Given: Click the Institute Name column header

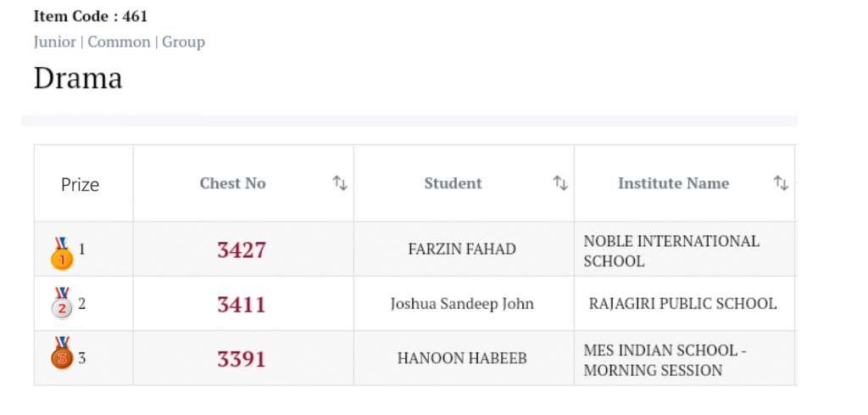Looking at the screenshot, I should point(673,183).
